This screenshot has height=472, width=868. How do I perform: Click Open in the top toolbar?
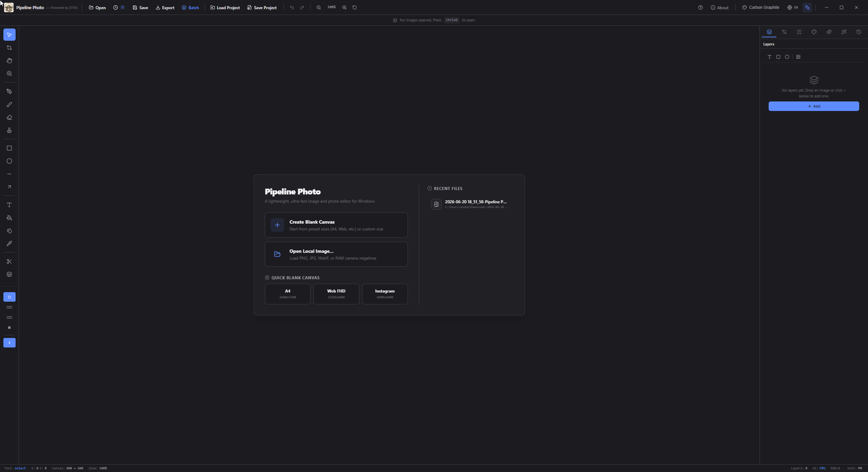[97, 7]
